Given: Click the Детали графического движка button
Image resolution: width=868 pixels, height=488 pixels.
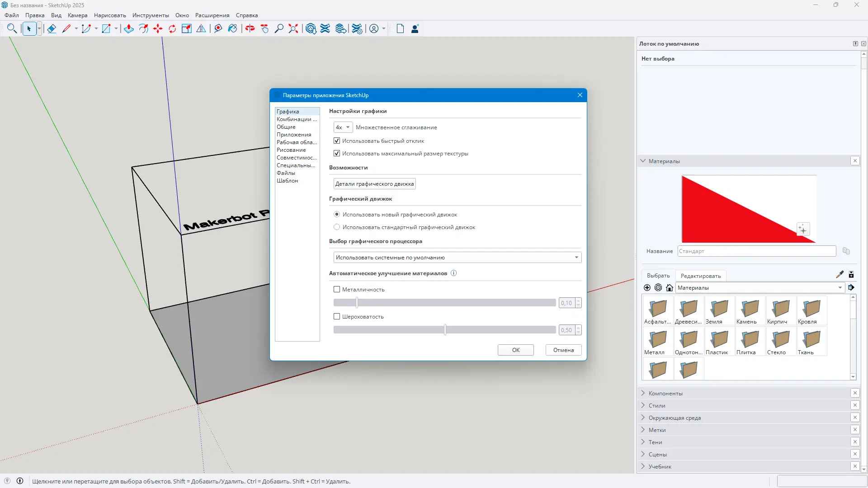Looking at the screenshot, I should pyautogui.click(x=374, y=184).
